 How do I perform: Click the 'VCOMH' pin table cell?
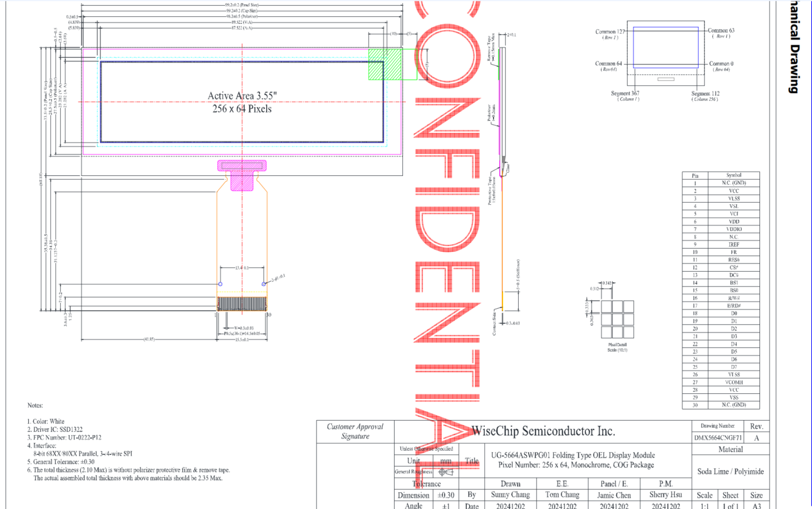734,382
